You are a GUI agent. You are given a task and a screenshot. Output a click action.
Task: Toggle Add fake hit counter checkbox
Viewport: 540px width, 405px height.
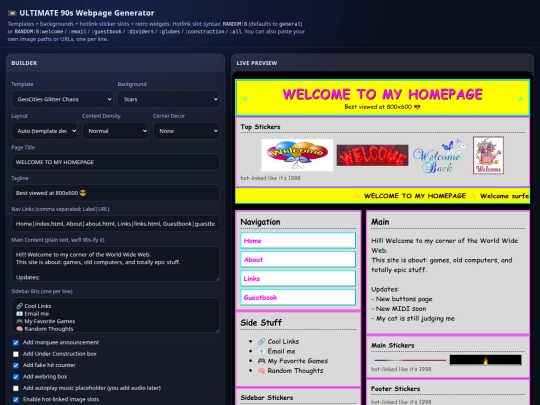click(16, 365)
